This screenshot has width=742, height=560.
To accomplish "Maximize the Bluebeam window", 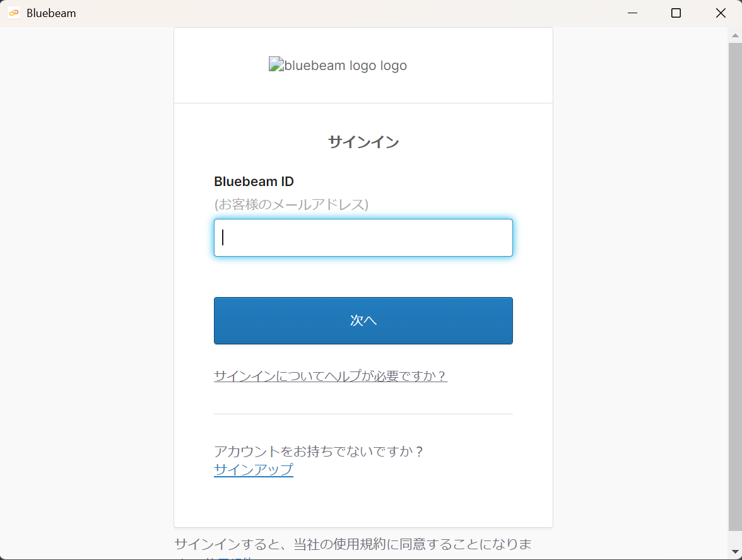I will pyautogui.click(x=676, y=13).
